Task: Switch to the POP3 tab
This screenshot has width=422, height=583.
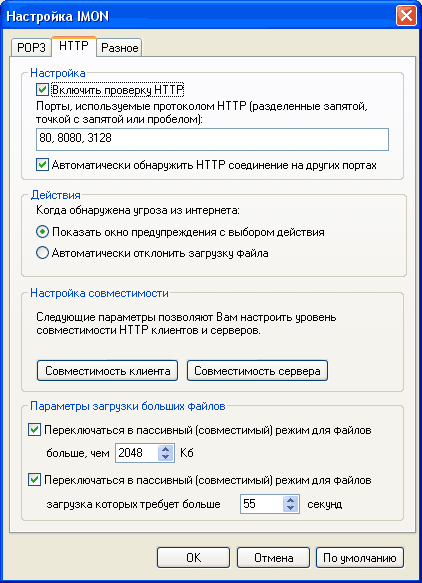Action: (31, 48)
